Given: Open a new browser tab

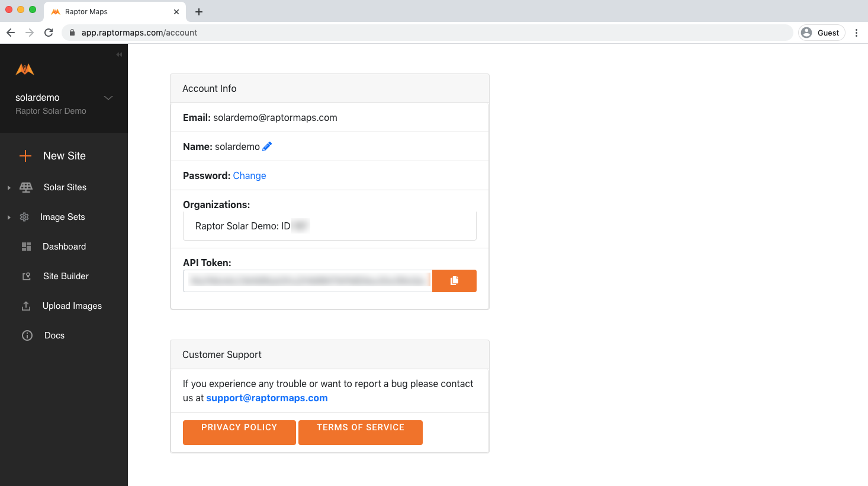Looking at the screenshot, I should [199, 12].
